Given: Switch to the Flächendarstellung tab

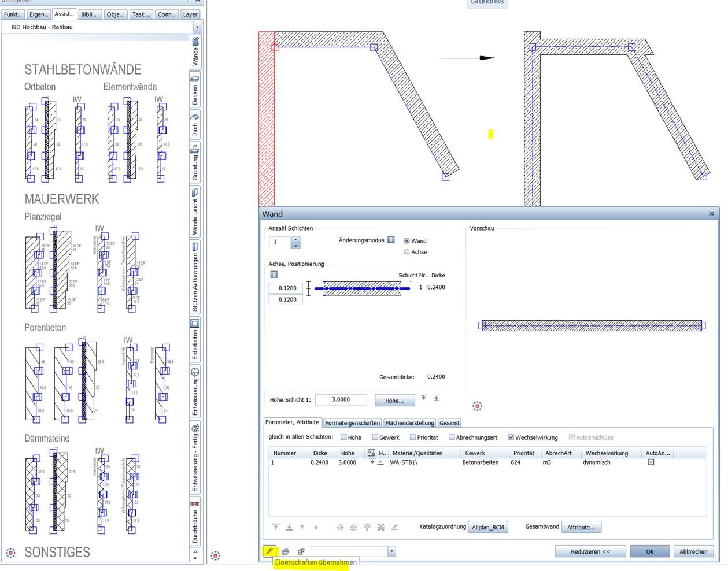Looking at the screenshot, I should pyautogui.click(x=409, y=423).
